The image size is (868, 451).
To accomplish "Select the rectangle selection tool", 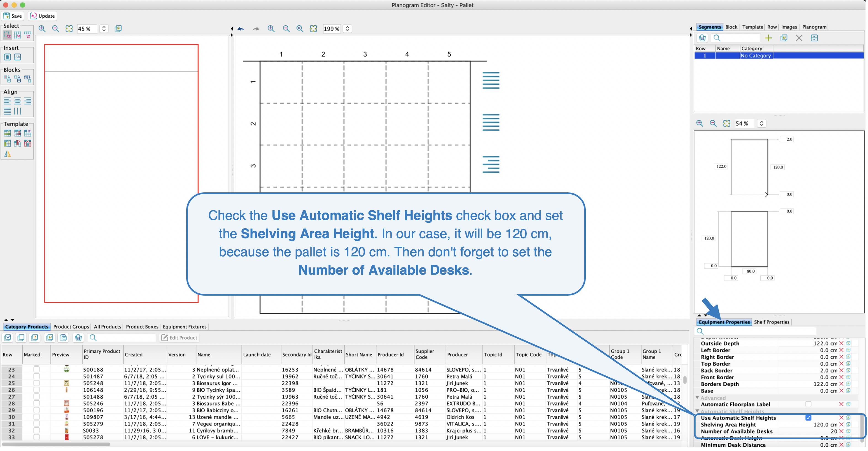I will pyautogui.click(x=7, y=35).
